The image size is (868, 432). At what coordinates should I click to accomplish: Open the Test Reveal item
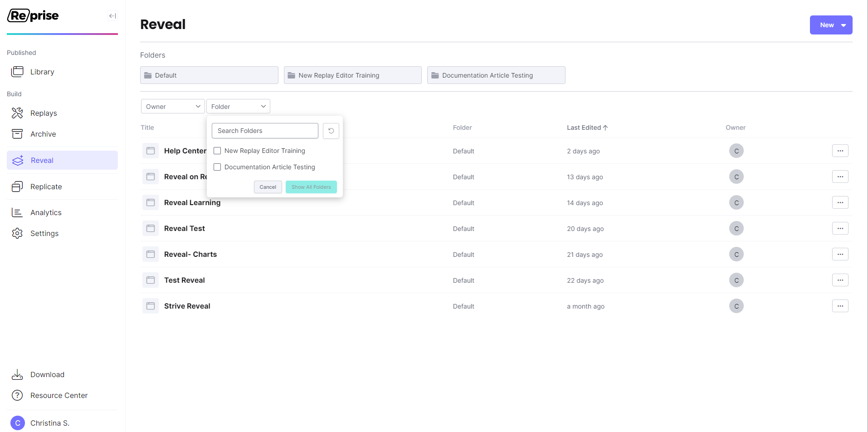coord(185,280)
